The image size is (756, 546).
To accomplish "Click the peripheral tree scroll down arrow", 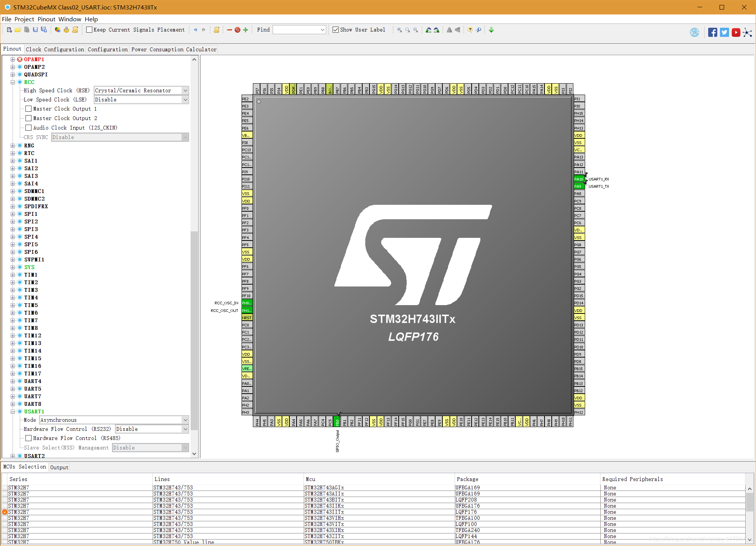I will [194, 454].
